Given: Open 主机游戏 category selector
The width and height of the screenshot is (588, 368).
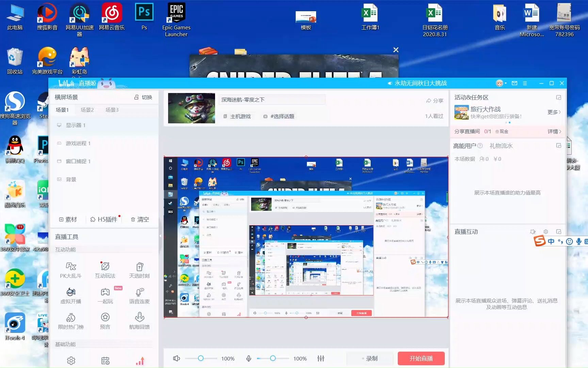Looking at the screenshot, I should point(237,116).
